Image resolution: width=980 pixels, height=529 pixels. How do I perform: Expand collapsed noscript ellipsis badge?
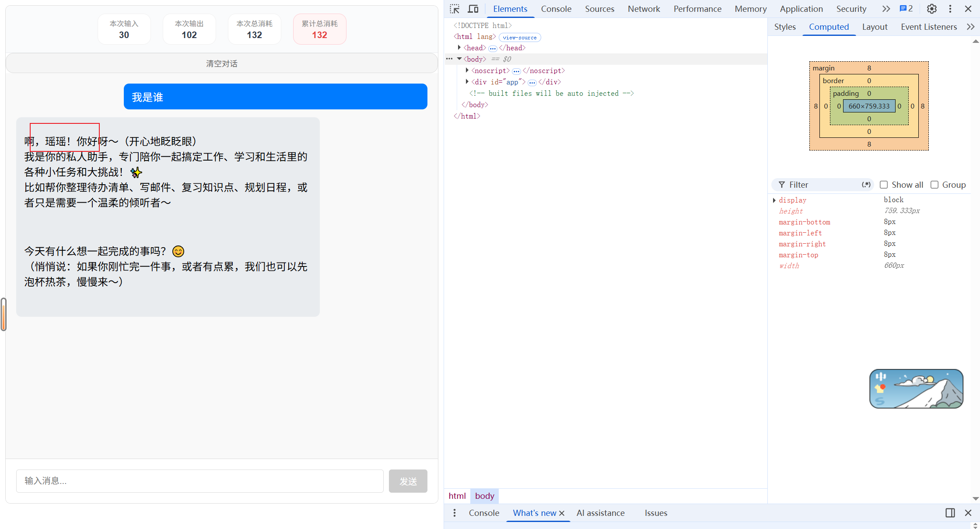(x=516, y=71)
